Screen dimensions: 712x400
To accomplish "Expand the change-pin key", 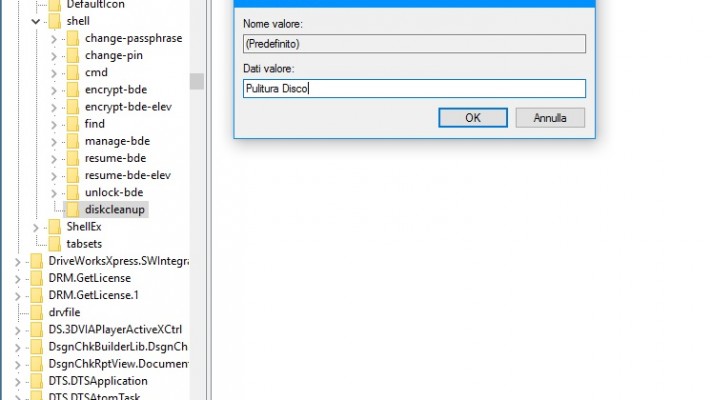I will click(54, 56).
